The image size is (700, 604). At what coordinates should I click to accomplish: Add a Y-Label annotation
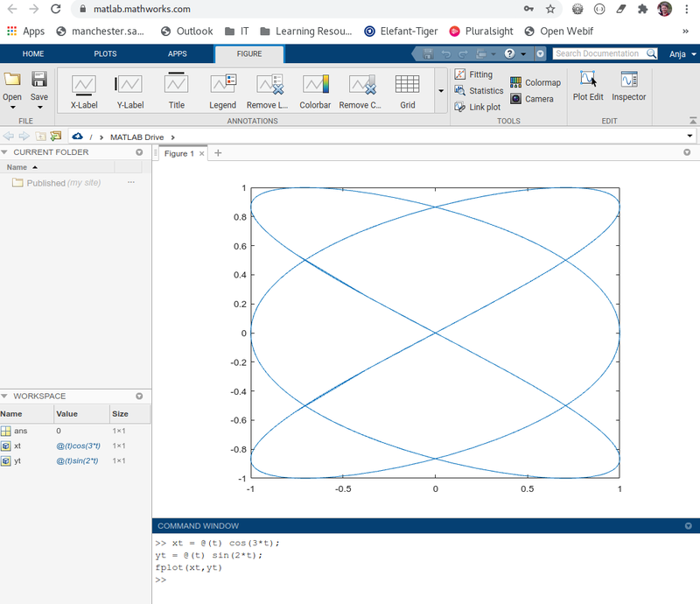(x=129, y=90)
